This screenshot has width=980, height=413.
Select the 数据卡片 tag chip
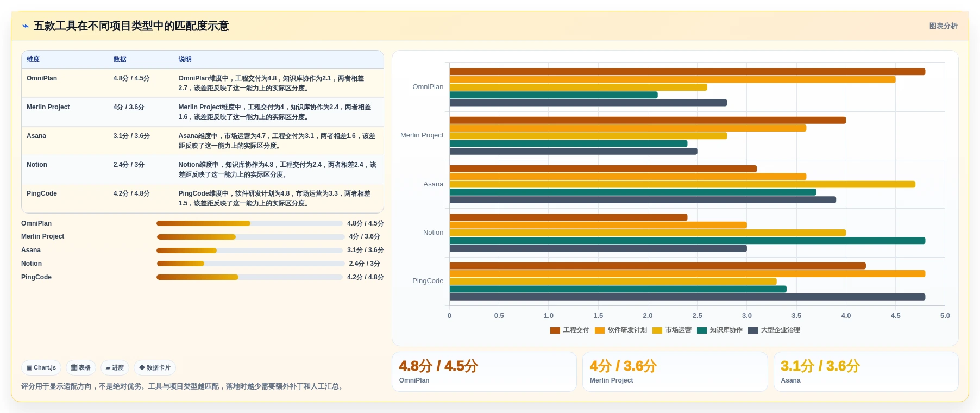coord(155,368)
